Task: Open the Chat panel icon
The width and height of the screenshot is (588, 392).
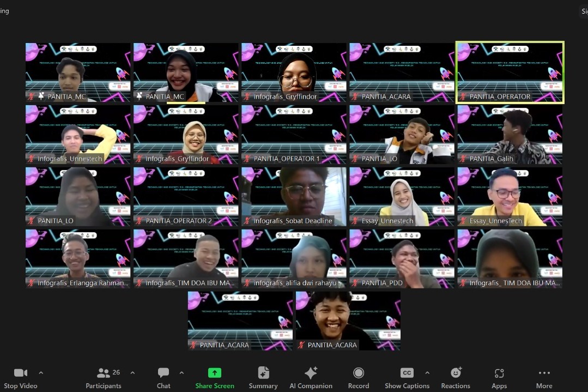Action: click(x=163, y=373)
